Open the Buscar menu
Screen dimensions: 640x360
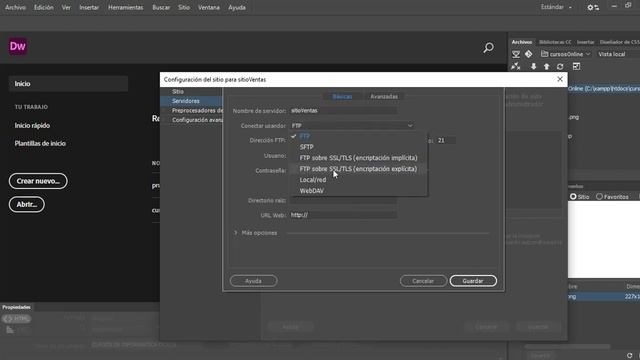pyautogui.click(x=161, y=7)
